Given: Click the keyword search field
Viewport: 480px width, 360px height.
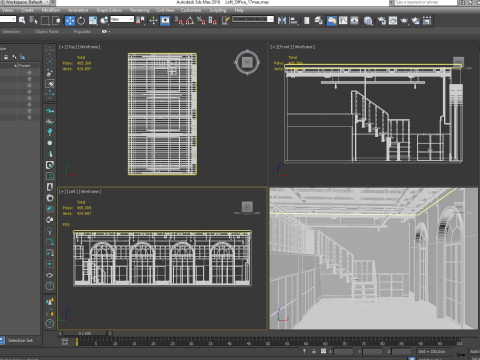Looking at the screenshot, I should tap(425, 2).
